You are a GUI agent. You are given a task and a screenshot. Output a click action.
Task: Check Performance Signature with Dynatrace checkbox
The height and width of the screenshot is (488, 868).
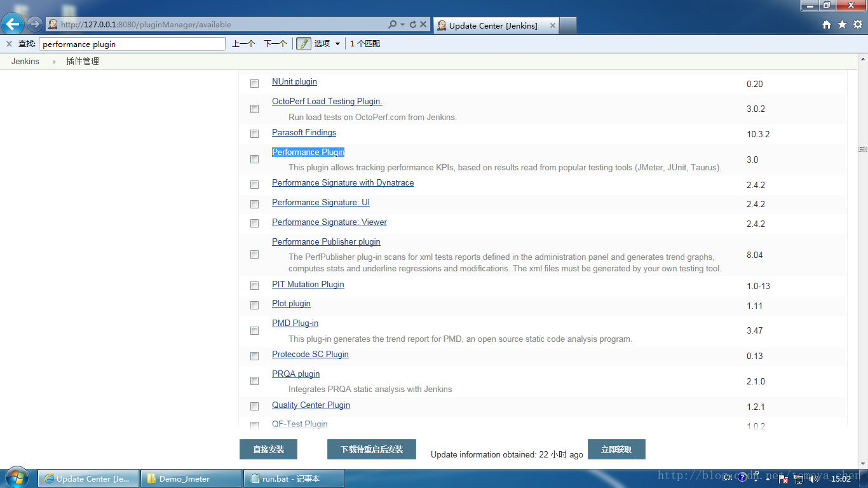coord(254,184)
